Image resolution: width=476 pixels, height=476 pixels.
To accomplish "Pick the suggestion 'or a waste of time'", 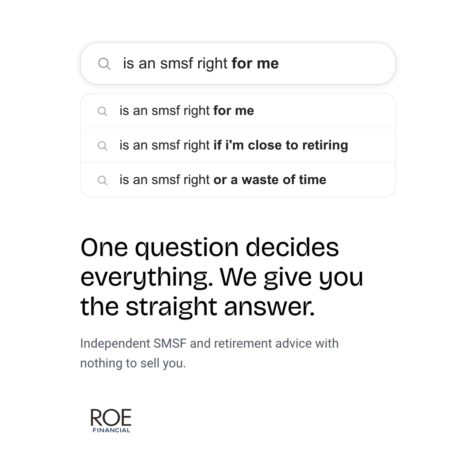I will point(238,180).
